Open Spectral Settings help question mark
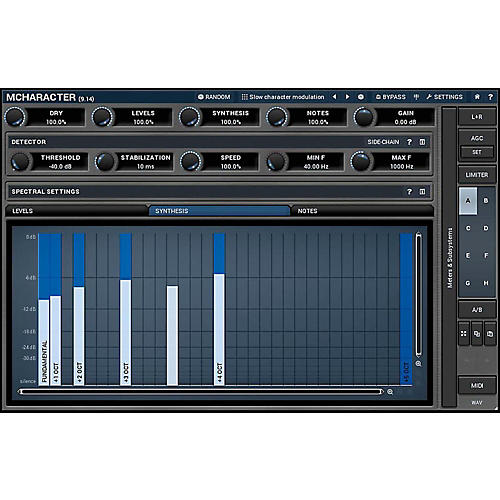Screen dimensions: 500x500 (x=409, y=192)
